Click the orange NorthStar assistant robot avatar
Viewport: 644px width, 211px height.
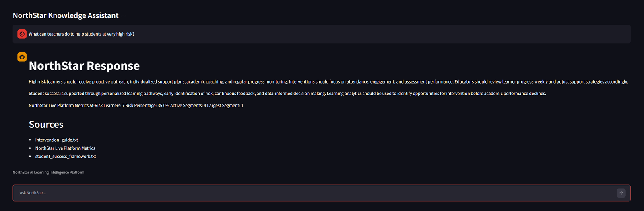22,57
